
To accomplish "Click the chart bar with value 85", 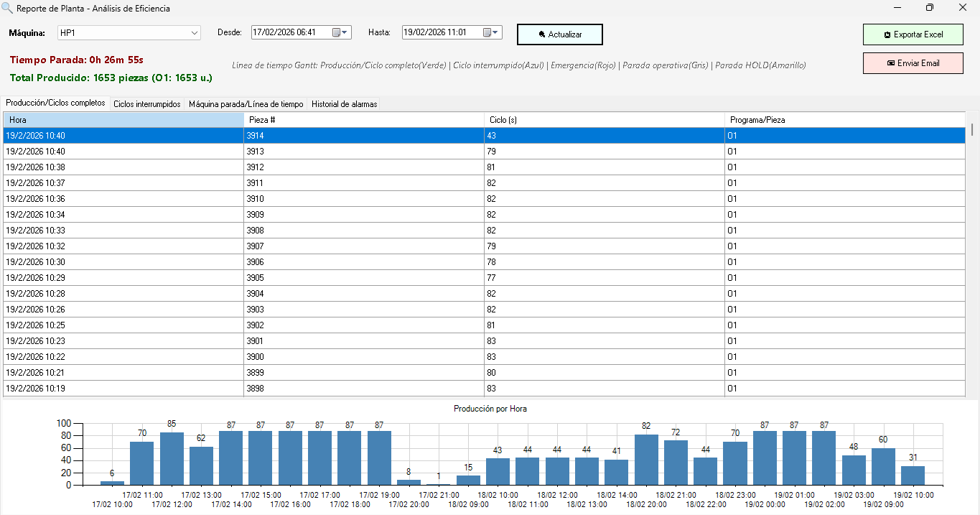I will coord(172,458).
